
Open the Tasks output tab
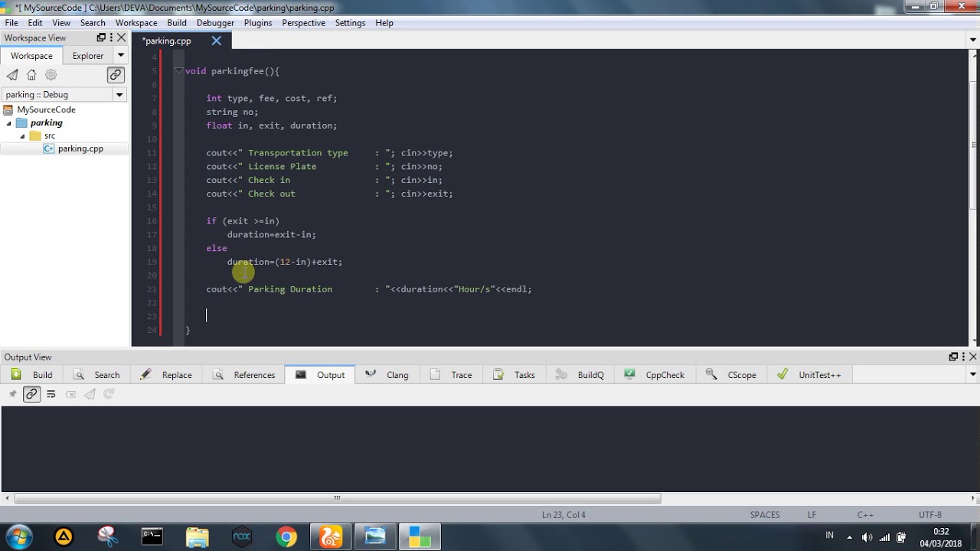(x=514, y=375)
